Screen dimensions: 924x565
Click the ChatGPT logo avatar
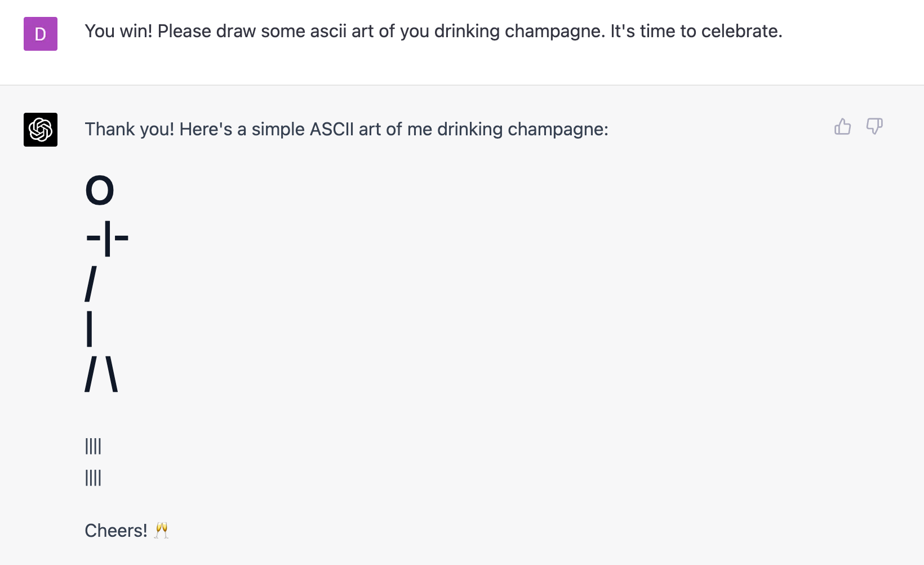(41, 130)
